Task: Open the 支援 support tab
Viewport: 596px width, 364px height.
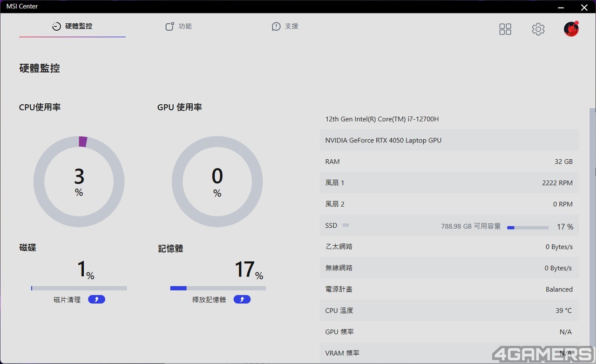Action: tap(285, 26)
